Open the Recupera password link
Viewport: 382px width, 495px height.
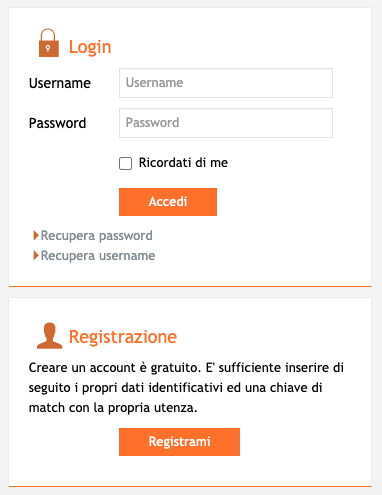97,236
